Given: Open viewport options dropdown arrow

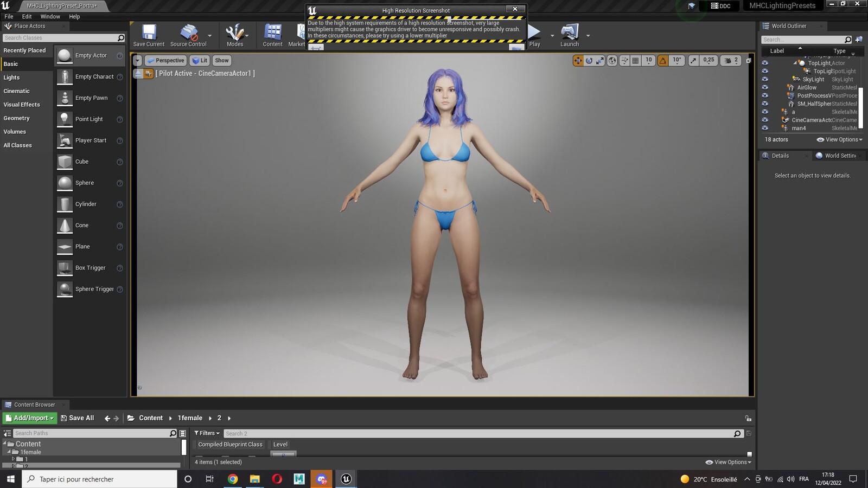Looking at the screenshot, I should pyautogui.click(x=137, y=61).
